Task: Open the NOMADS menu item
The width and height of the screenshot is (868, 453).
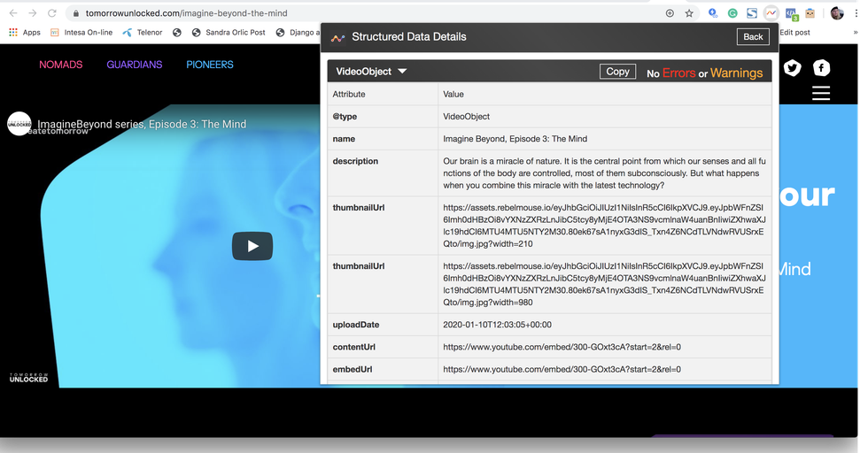Action: click(61, 65)
